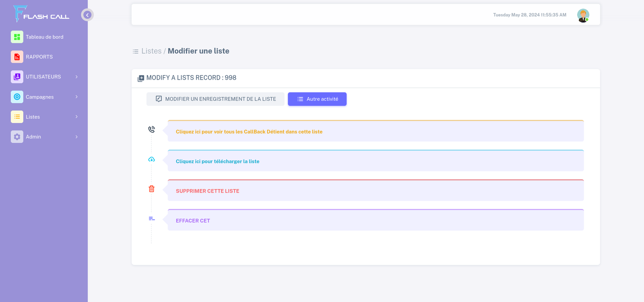Click SUPPRIMER CETTE LISTE
This screenshot has width=644, height=302.
207,191
